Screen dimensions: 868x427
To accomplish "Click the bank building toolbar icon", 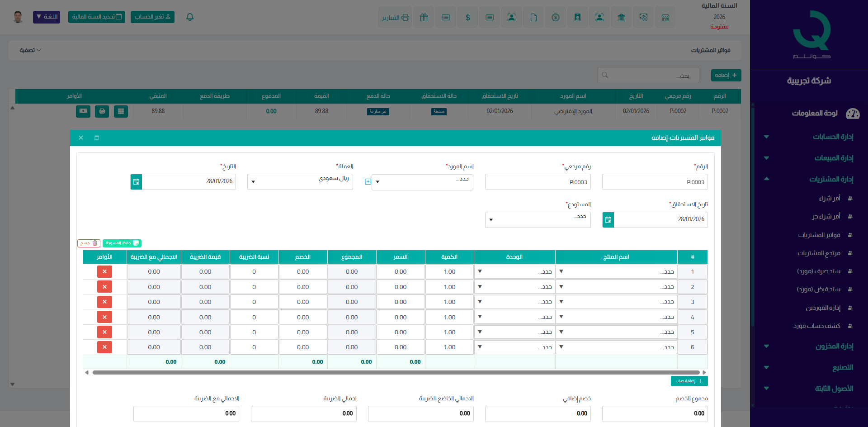I will click(x=621, y=18).
